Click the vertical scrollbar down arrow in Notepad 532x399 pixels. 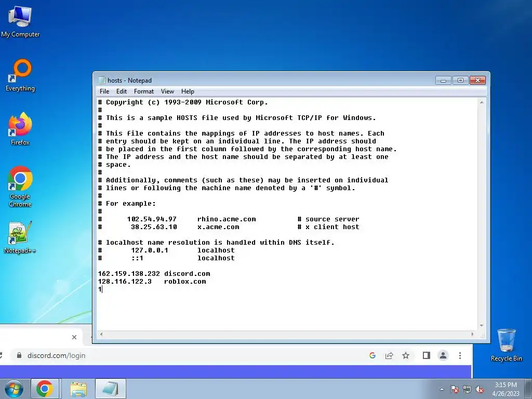pyautogui.click(x=482, y=326)
